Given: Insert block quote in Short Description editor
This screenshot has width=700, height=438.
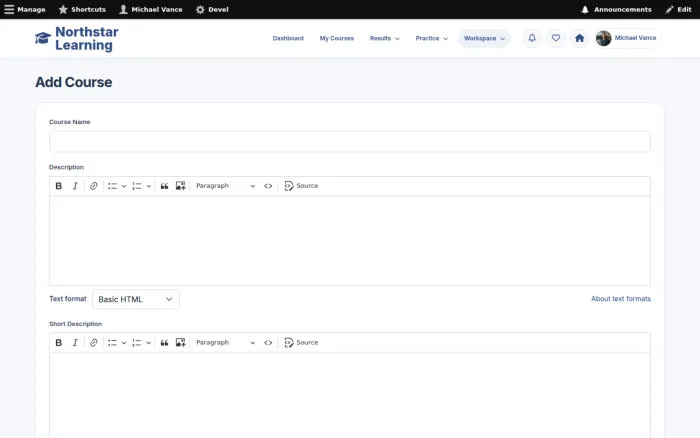Looking at the screenshot, I should point(164,342).
